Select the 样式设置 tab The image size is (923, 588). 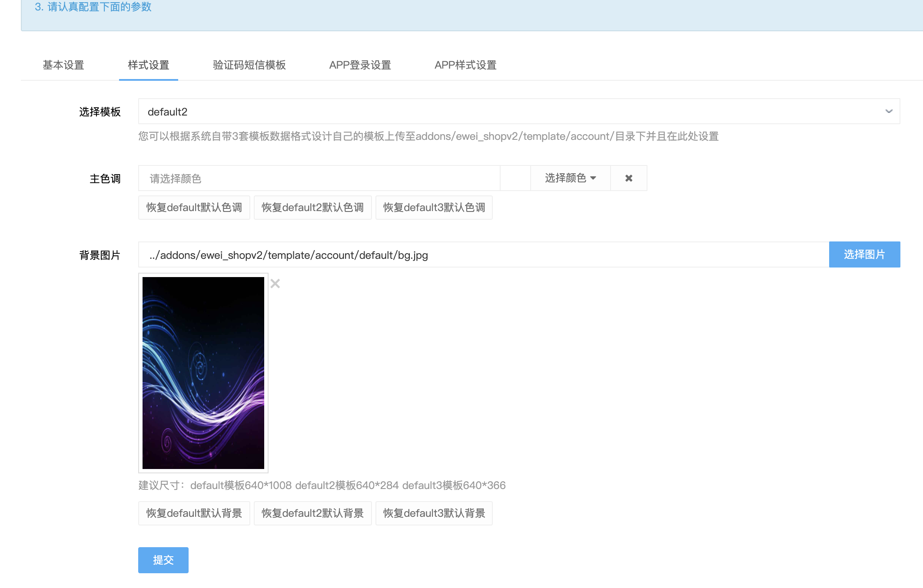149,65
